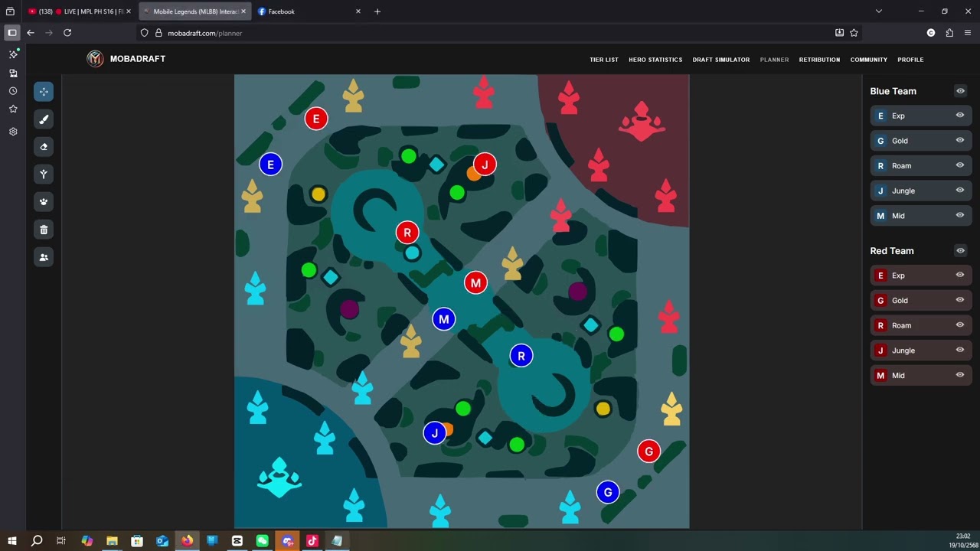Click the blue team Mid marker on map
This screenshot has width=980, height=551.
[x=444, y=320]
